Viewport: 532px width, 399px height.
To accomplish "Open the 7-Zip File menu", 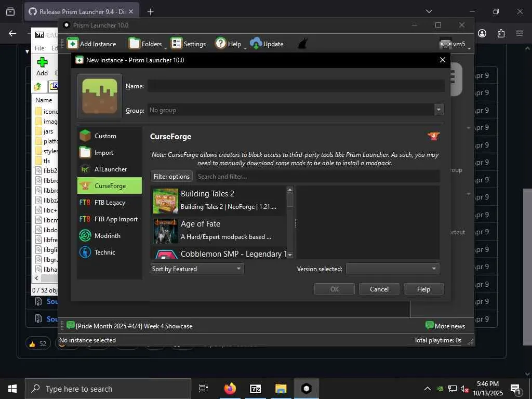I will [x=39, y=48].
